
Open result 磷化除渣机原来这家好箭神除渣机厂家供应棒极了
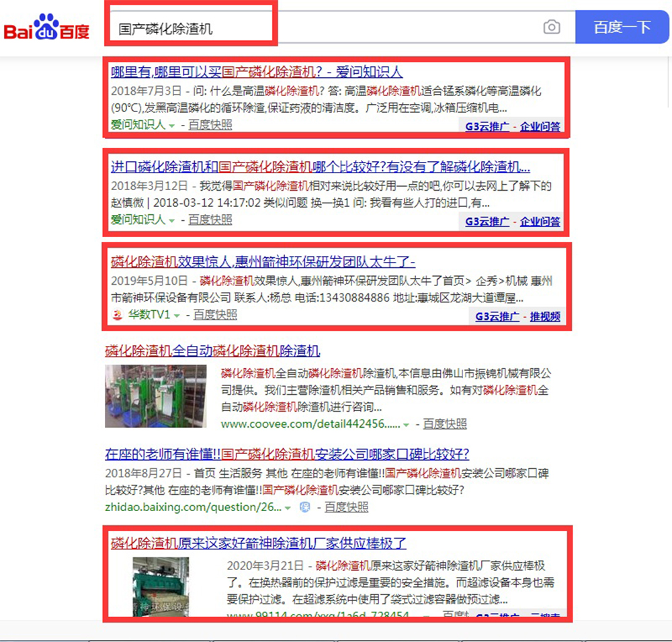(x=259, y=543)
